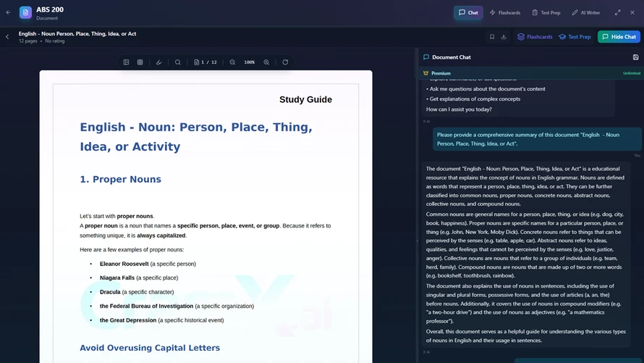The width and height of the screenshot is (644, 363).
Task: Click 'Avoid Overusing Capital Letters' heading
Action: click(150, 348)
